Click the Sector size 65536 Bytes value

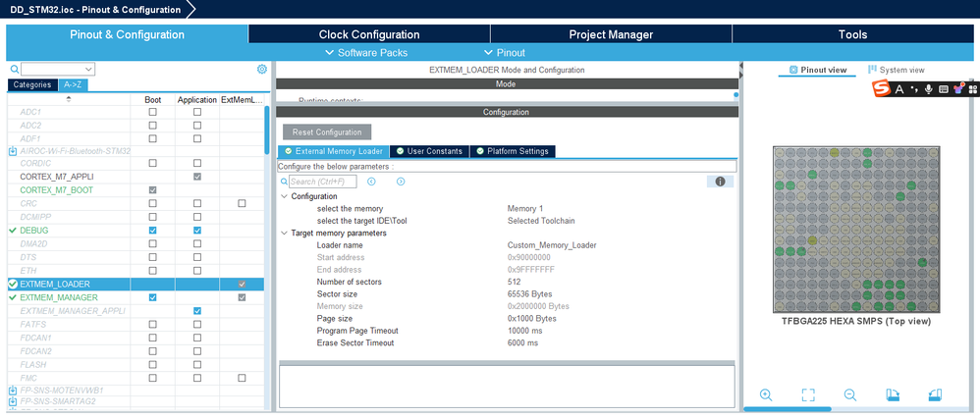click(x=529, y=294)
